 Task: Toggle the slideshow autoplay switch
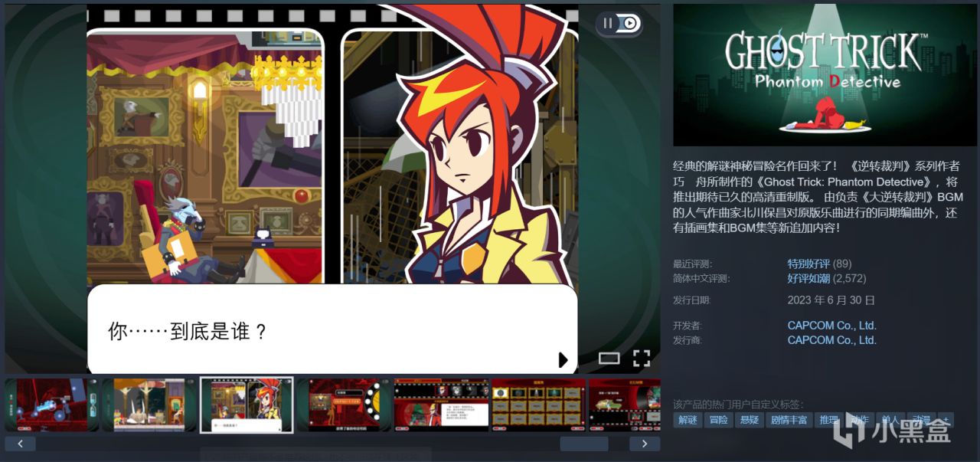coord(619,24)
